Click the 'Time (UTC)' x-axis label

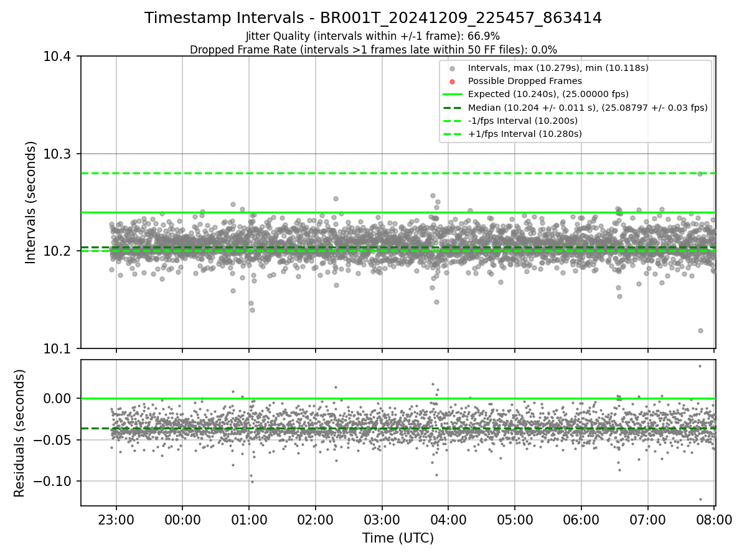[x=398, y=538]
